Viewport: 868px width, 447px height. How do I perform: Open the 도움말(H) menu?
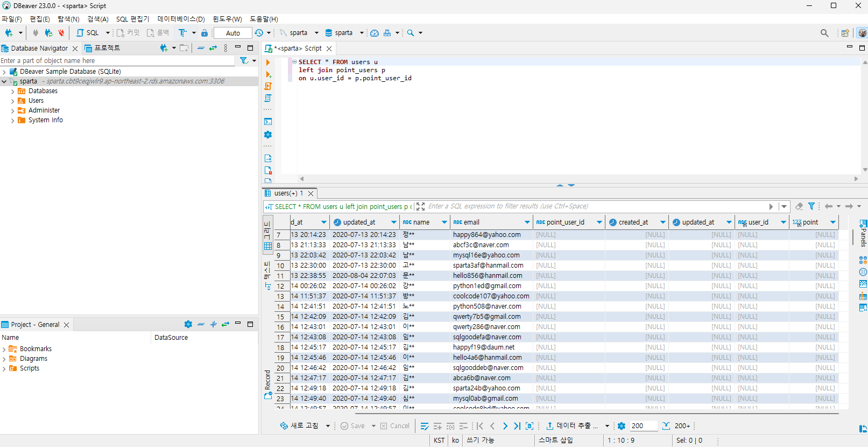pos(264,19)
